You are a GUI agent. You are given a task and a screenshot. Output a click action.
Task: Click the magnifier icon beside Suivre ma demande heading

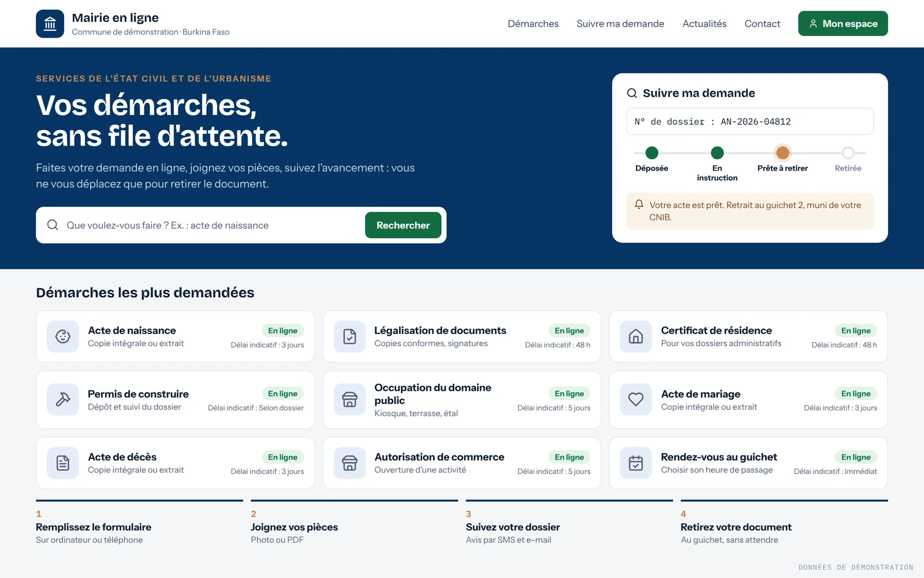tap(632, 93)
